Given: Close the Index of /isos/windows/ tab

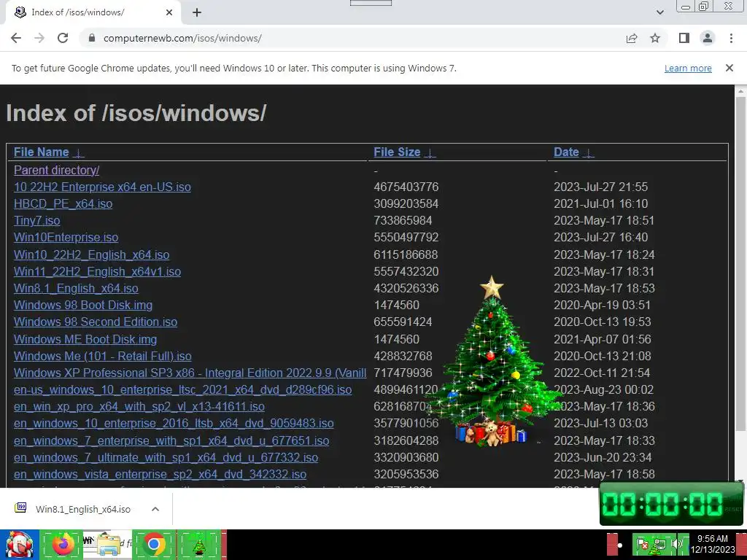Looking at the screenshot, I should point(169,12).
